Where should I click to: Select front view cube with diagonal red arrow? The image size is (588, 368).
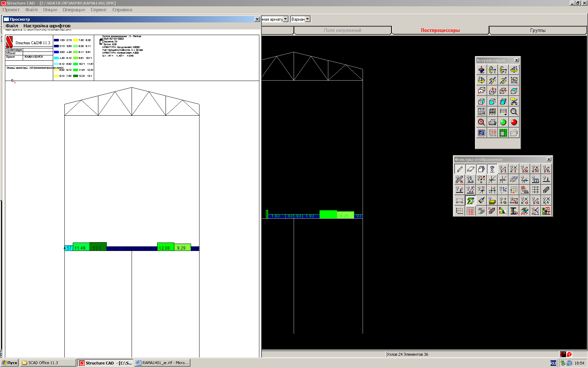coord(482,91)
